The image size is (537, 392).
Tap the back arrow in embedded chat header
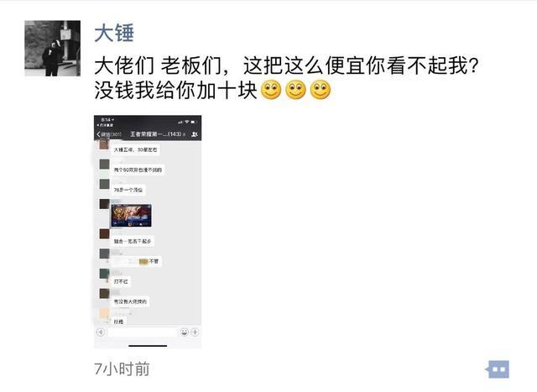pyautogui.click(x=99, y=134)
